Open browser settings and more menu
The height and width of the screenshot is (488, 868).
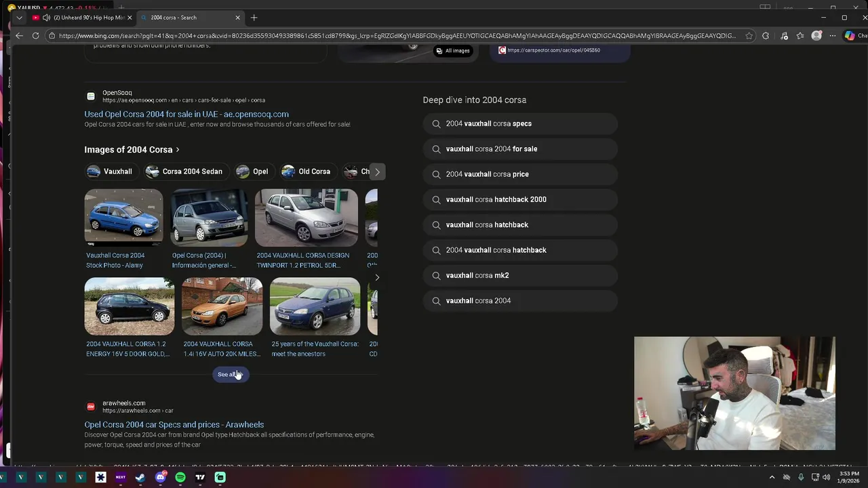coord(833,36)
